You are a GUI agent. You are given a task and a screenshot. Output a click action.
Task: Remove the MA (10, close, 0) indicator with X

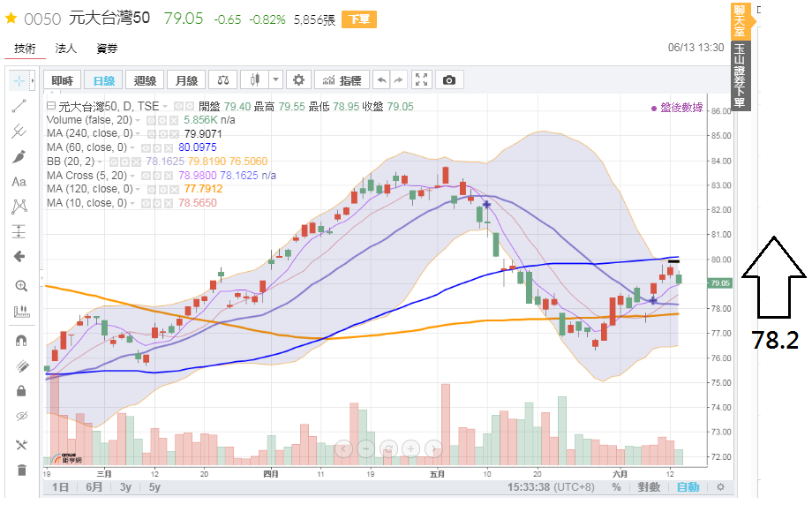point(169,203)
